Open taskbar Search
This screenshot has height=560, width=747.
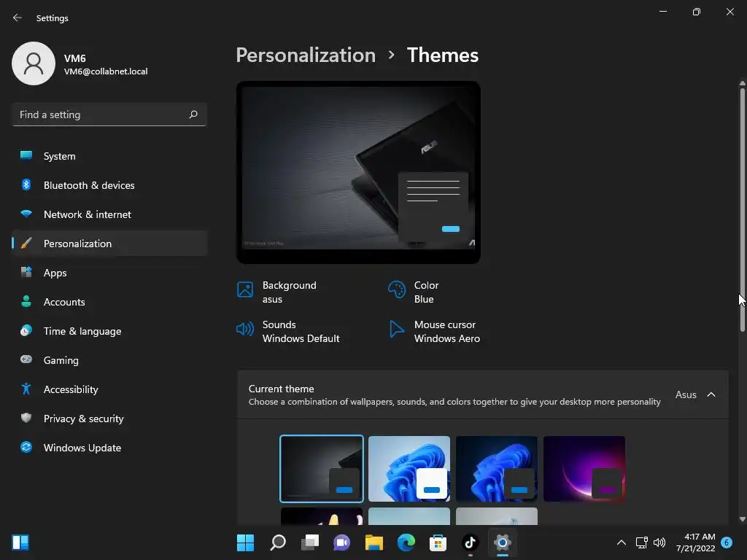point(278,542)
